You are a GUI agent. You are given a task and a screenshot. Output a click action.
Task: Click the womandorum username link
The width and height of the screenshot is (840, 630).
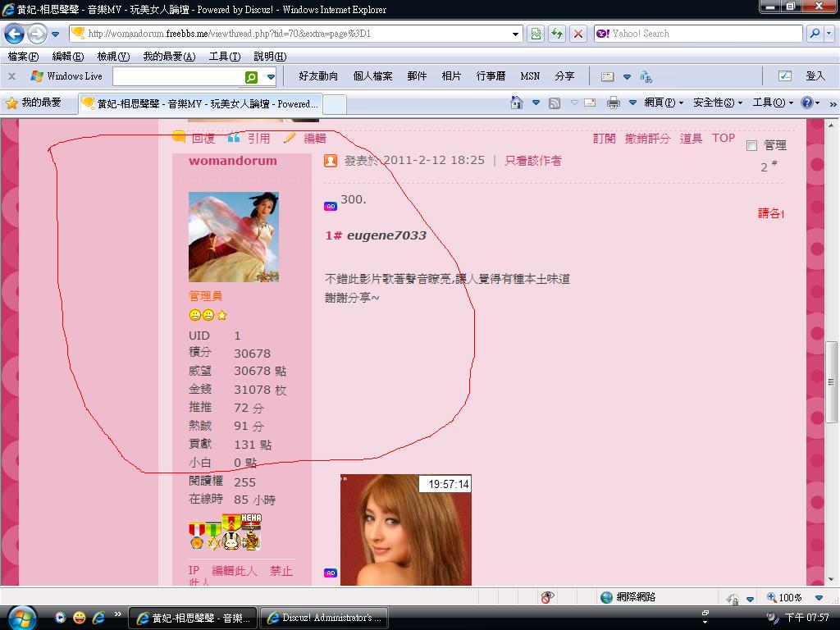coord(232,161)
